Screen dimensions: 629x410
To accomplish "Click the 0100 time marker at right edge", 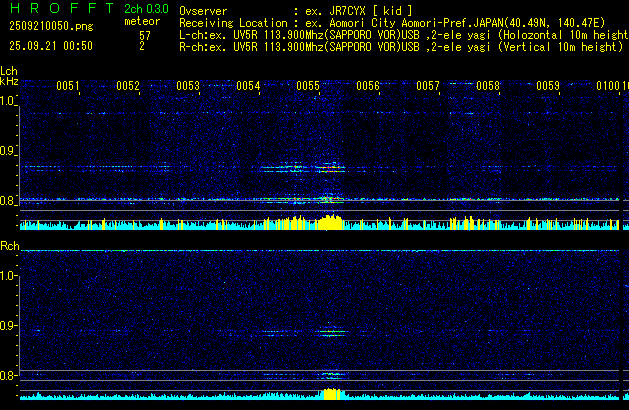I will [x=610, y=86].
